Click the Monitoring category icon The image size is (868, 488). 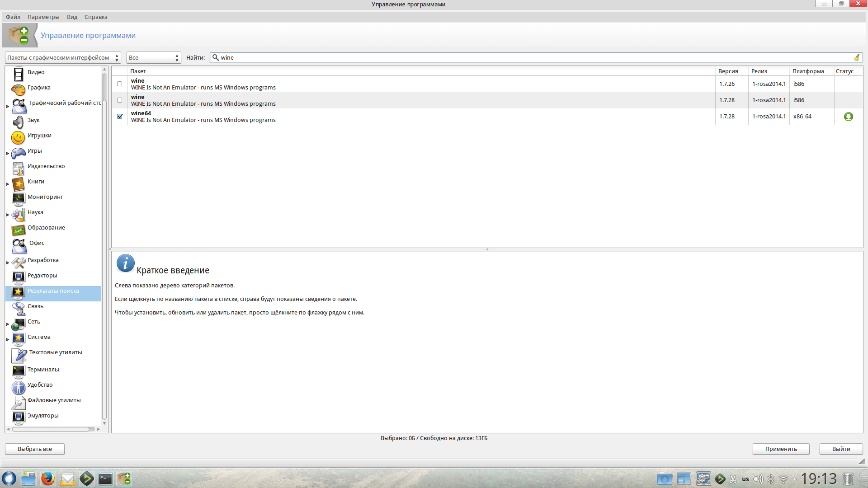click(18, 198)
